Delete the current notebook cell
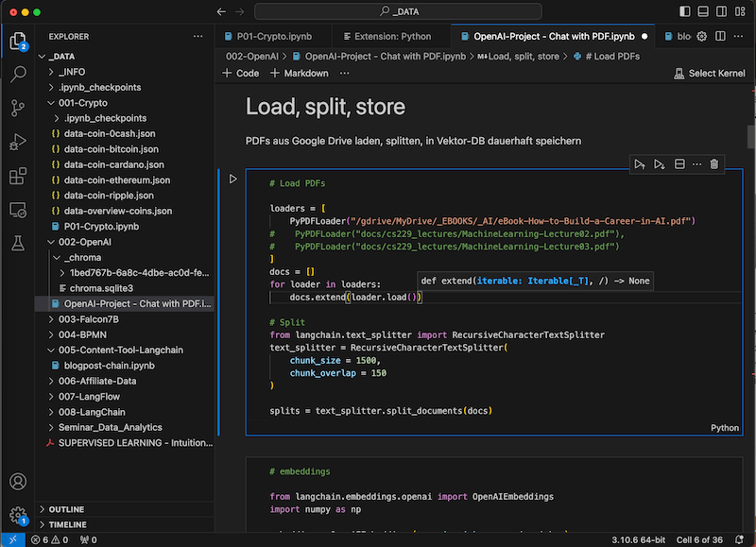The image size is (756, 547). (x=714, y=164)
